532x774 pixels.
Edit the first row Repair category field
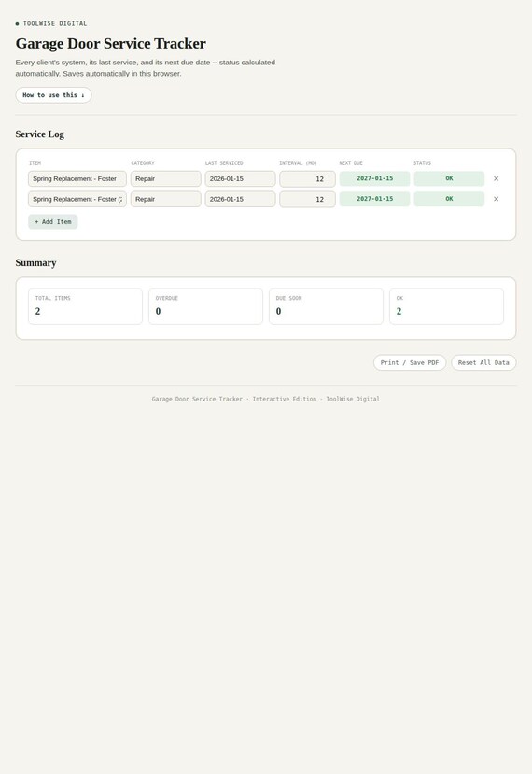click(x=166, y=178)
